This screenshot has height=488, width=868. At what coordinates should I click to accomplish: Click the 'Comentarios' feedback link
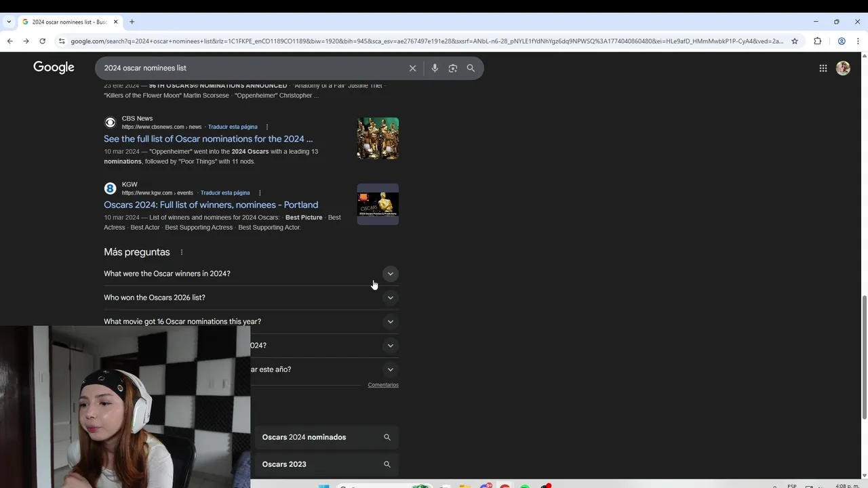(x=383, y=385)
